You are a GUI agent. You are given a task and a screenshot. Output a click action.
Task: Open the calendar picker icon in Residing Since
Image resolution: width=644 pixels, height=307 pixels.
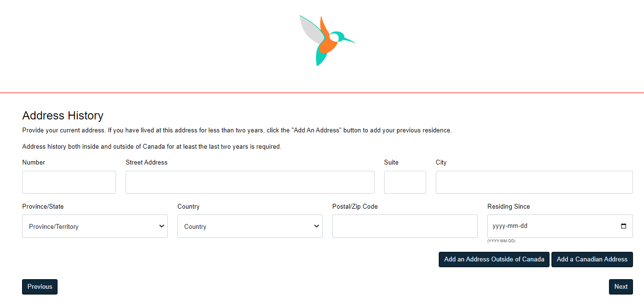[x=623, y=226]
